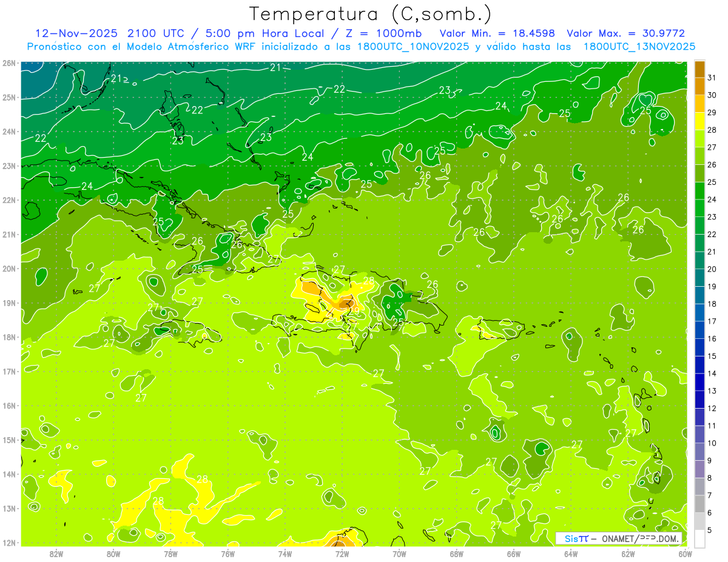The width and height of the screenshot is (728, 562).
Task: Click the "76W" longitude axis label
Action: (x=227, y=554)
